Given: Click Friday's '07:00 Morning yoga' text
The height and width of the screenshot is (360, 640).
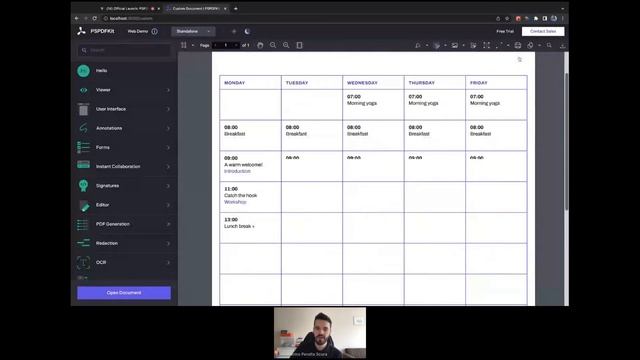Looking at the screenshot, I should (485, 100).
